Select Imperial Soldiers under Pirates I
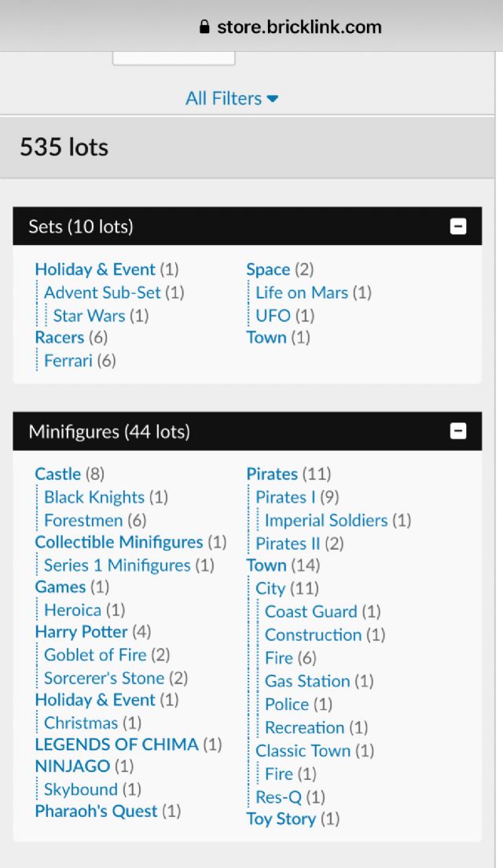 tap(325, 520)
